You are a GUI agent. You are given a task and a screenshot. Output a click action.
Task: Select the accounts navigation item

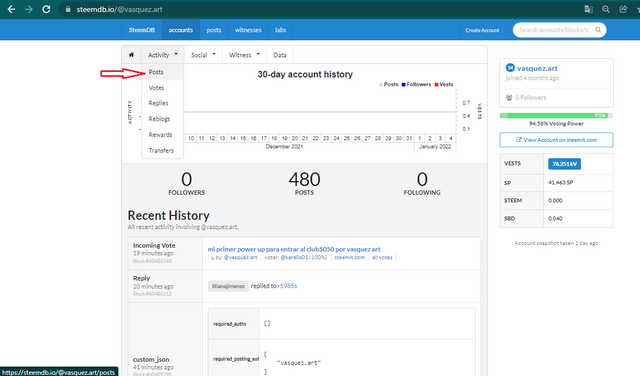(x=180, y=30)
